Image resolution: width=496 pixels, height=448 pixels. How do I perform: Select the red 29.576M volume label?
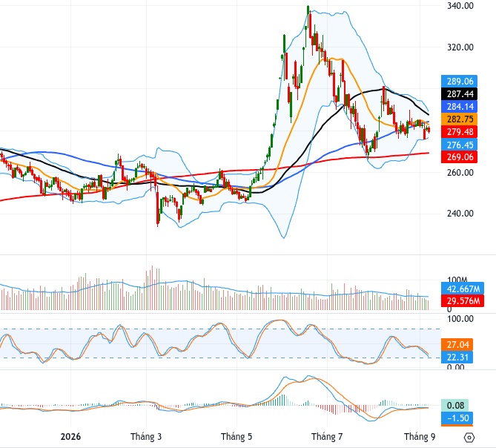[x=463, y=301]
